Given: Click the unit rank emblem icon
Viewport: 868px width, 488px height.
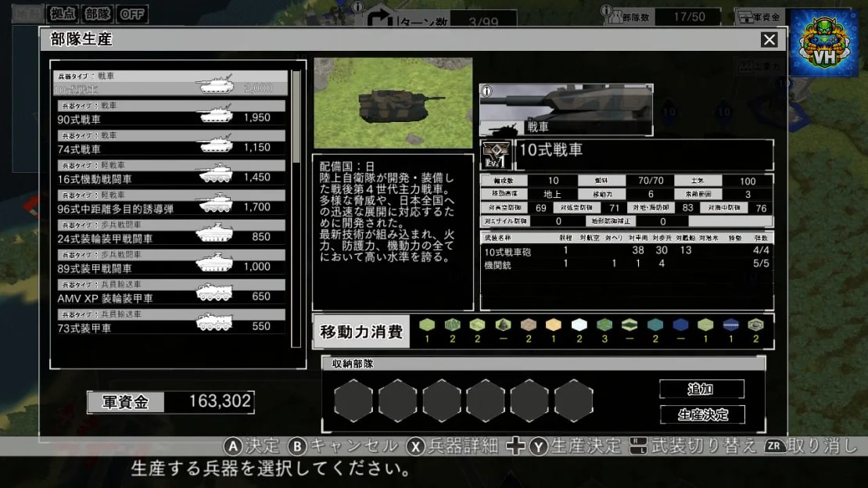Looking at the screenshot, I should (496, 155).
